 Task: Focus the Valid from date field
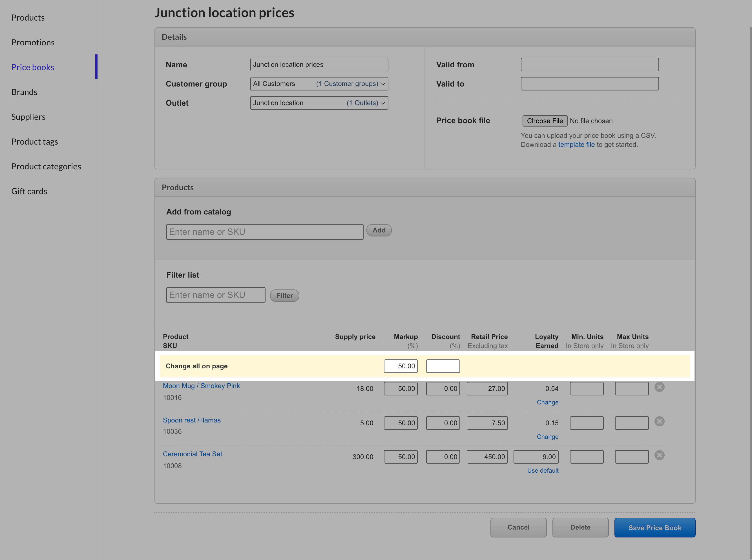coord(590,65)
